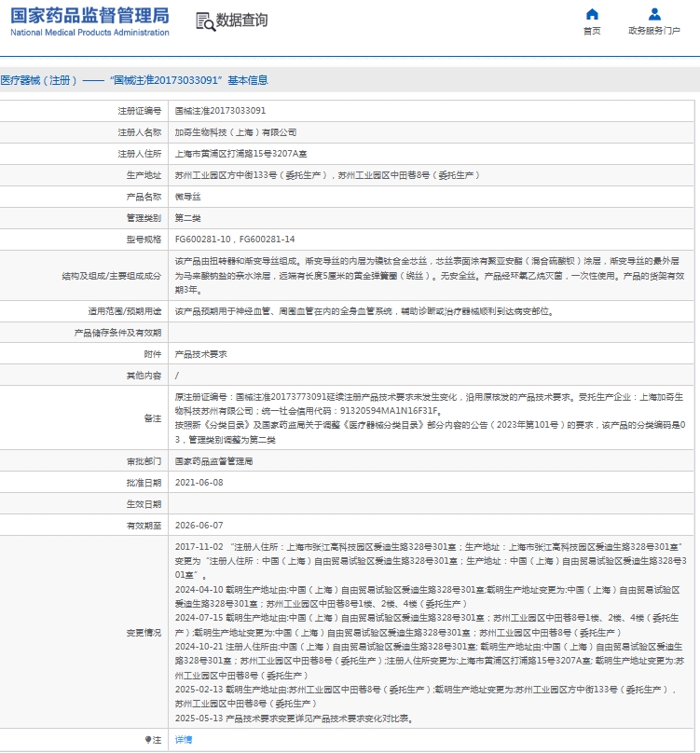This screenshot has height=753, width=700.
Task: Click the 产品储存条件及有效期 label
Action: 117,333
